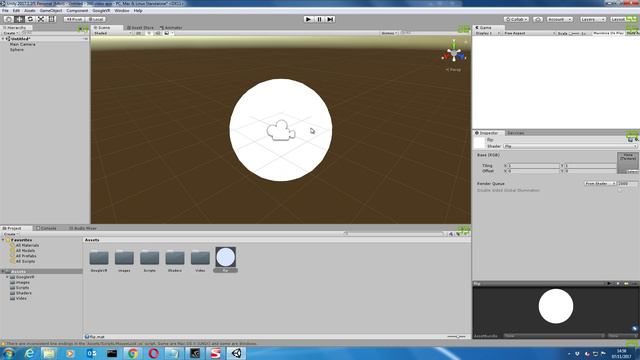The width and height of the screenshot is (640, 360).
Task: Switch to the Audio Mixer tab
Action: (x=83, y=228)
